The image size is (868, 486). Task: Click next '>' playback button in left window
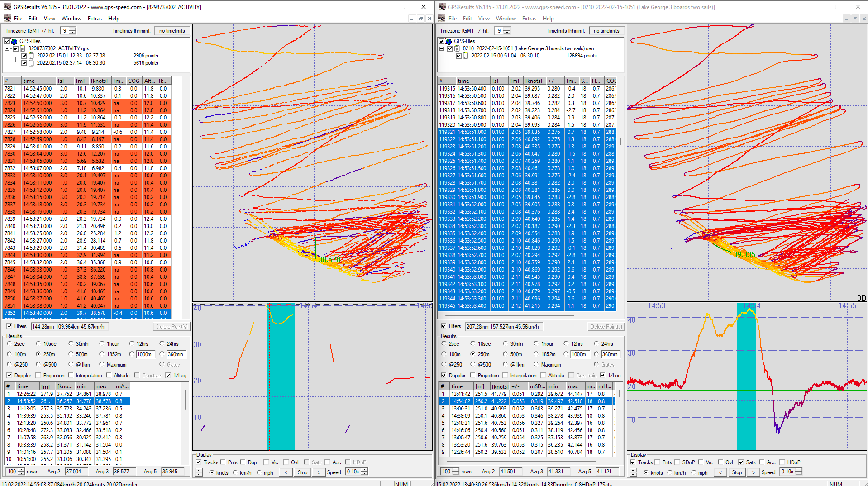coord(319,472)
